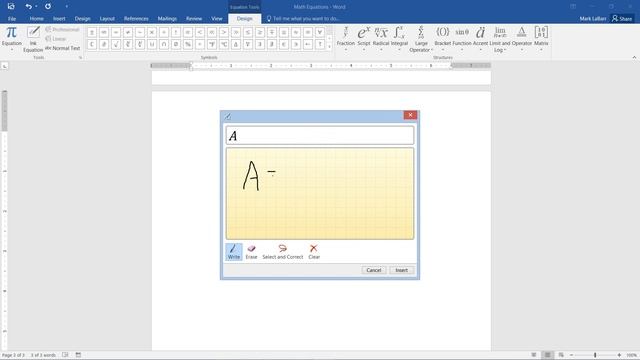Click the zoom out minus button

[x=571, y=355]
